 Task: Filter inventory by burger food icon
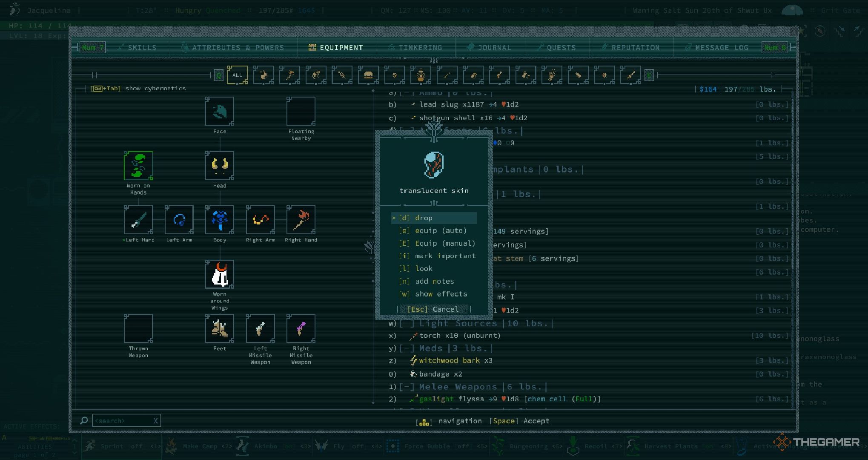(368, 75)
